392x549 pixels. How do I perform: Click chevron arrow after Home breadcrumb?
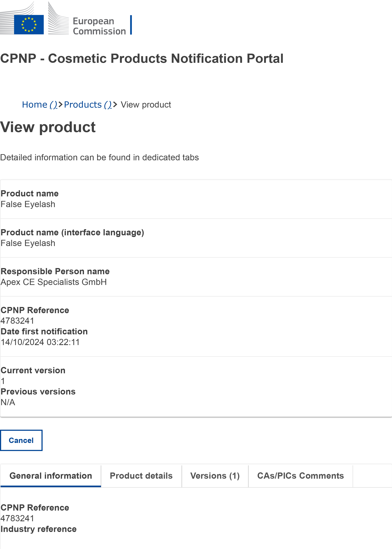60,105
